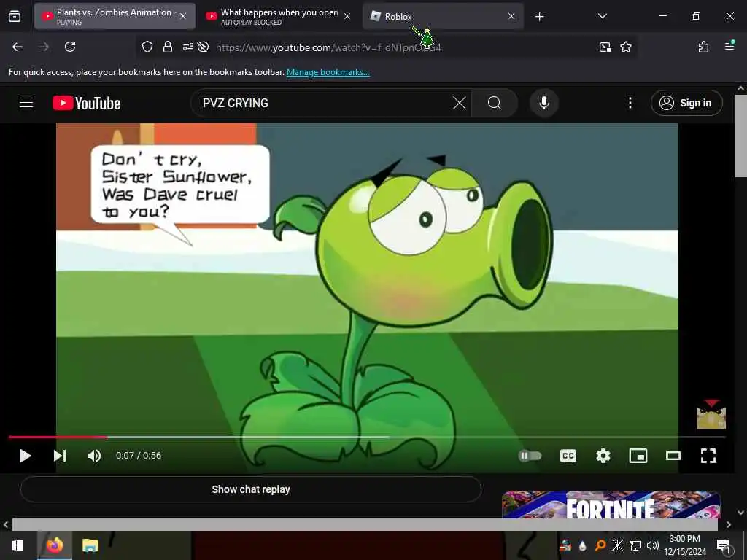This screenshot has width=747, height=560.
Task: Open Firefox recent browsing view icon
Action: pos(15,16)
